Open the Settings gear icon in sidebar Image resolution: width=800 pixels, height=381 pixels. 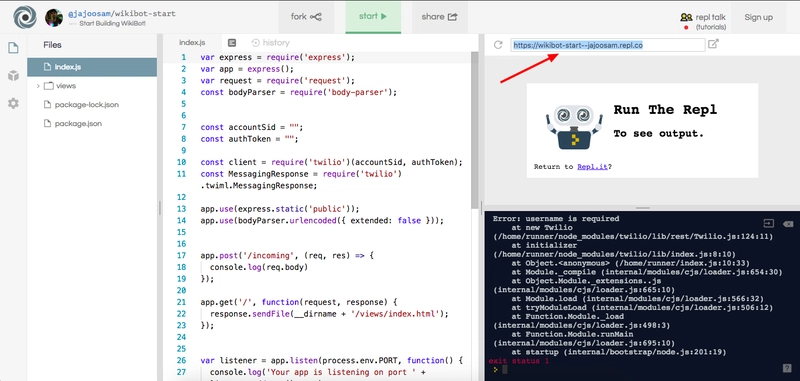pyautogui.click(x=13, y=104)
